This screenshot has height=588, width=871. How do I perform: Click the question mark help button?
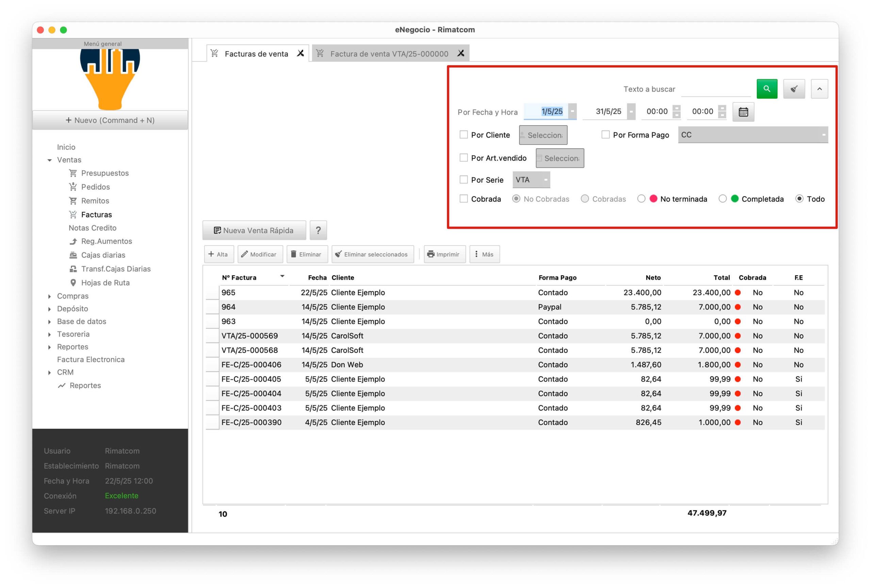click(x=318, y=230)
